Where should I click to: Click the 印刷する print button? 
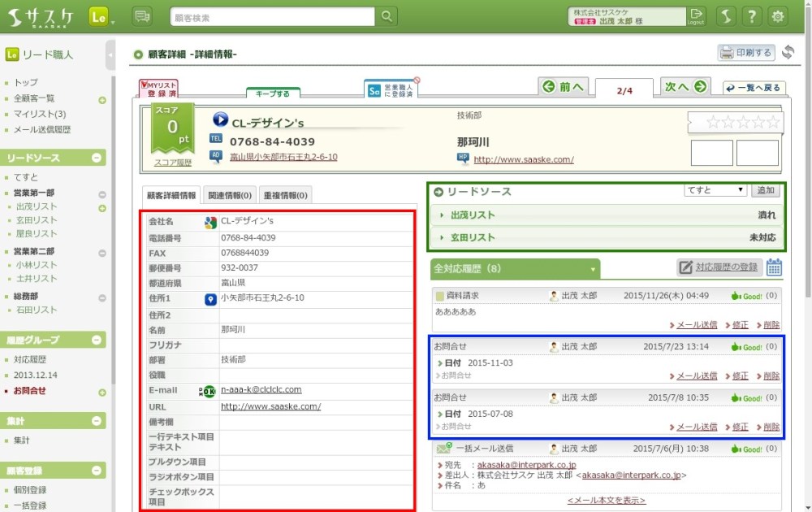pos(745,53)
